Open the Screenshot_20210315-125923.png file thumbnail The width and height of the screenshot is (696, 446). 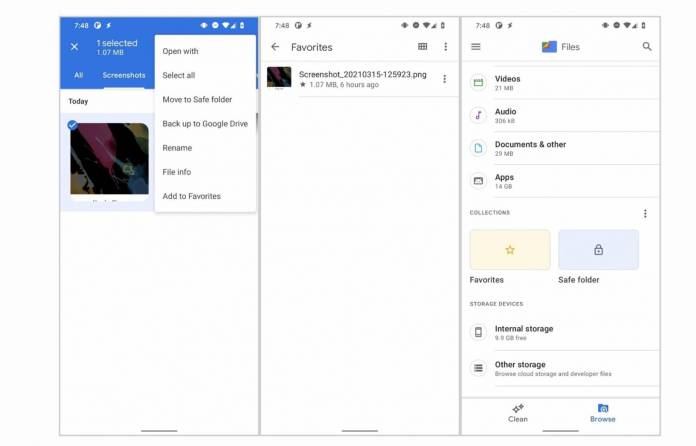click(x=279, y=77)
